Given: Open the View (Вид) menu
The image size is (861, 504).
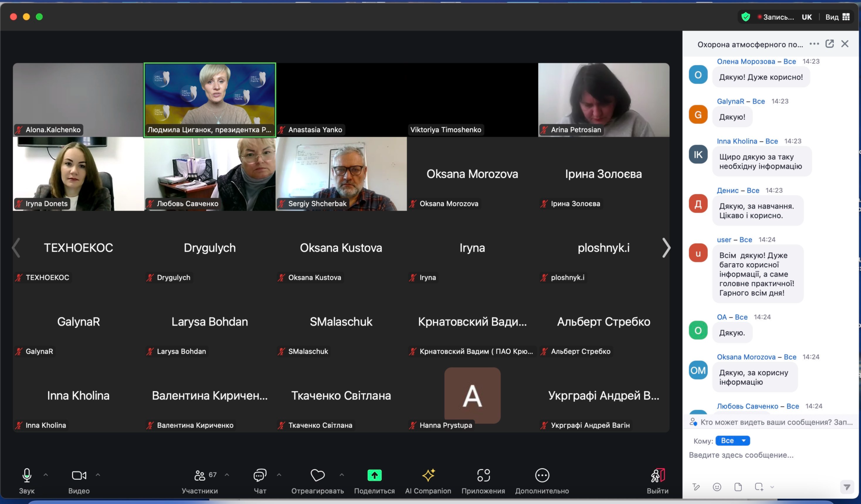Looking at the screenshot, I should pyautogui.click(x=837, y=17).
